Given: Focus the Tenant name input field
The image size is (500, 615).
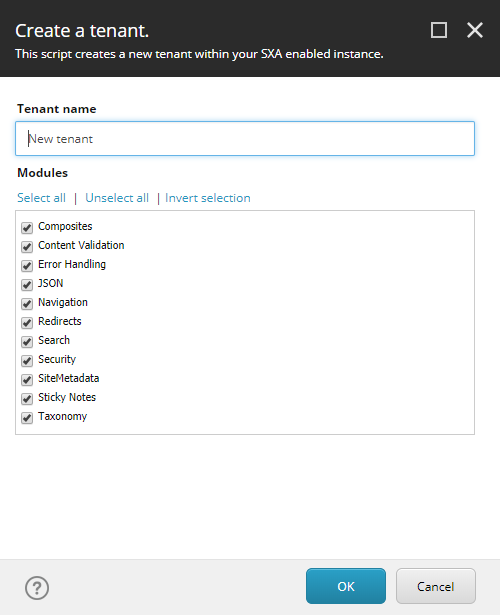Looking at the screenshot, I should [x=245, y=138].
